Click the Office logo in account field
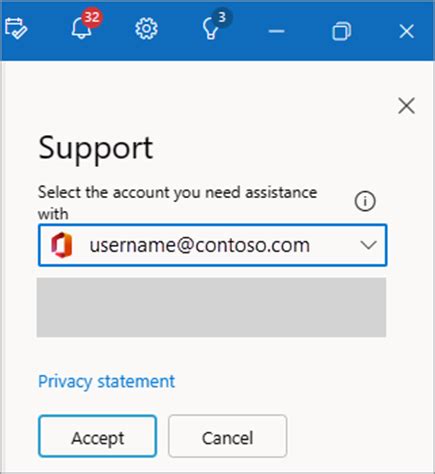 point(62,245)
